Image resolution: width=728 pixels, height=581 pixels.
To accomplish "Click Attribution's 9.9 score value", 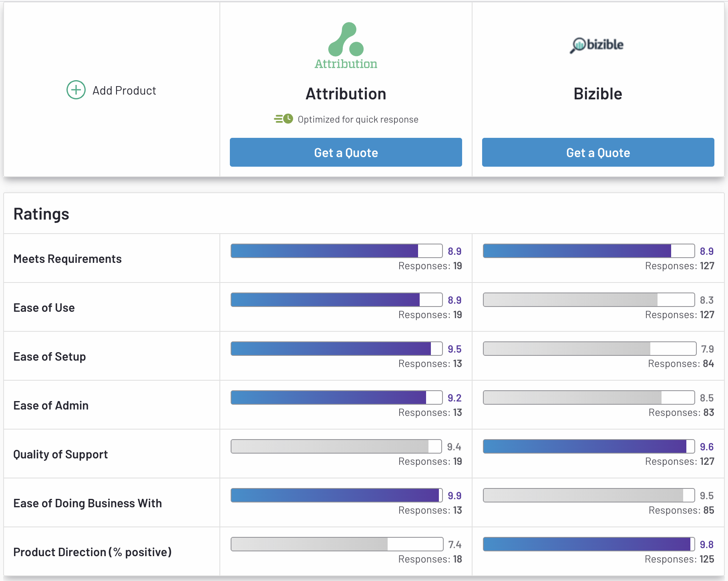I will click(454, 496).
